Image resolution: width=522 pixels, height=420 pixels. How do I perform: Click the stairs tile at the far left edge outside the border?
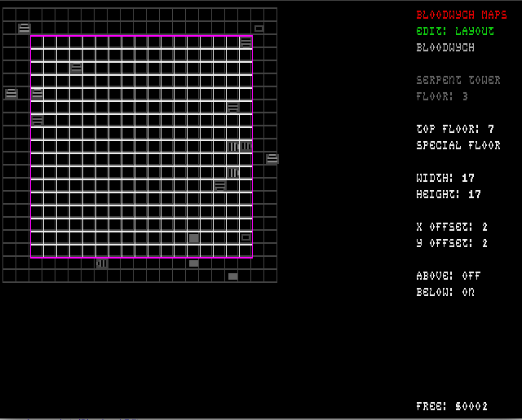click(11, 94)
